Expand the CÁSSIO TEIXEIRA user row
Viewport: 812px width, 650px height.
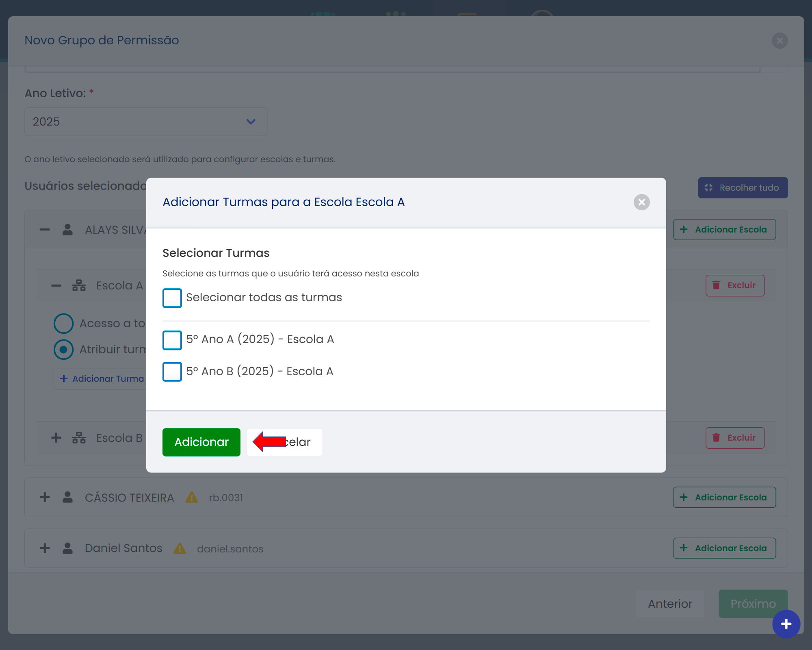click(45, 497)
